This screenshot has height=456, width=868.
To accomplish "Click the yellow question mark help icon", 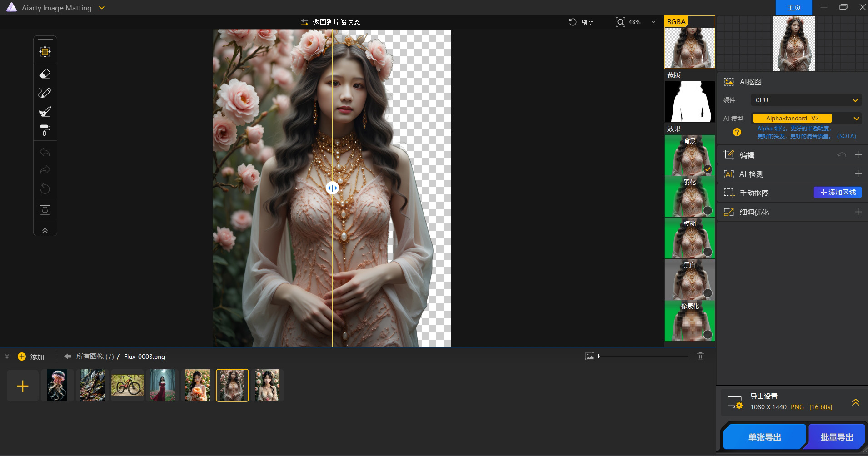I will pyautogui.click(x=737, y=132).
